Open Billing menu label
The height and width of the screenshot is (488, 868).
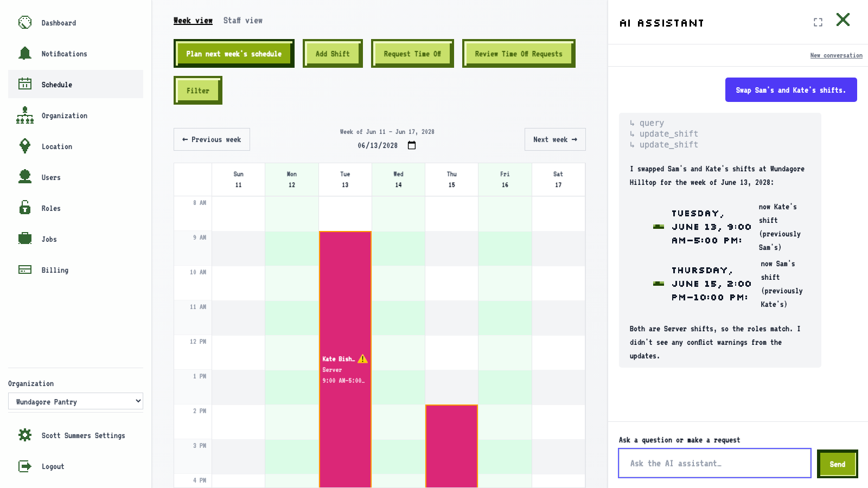(55, 270)
